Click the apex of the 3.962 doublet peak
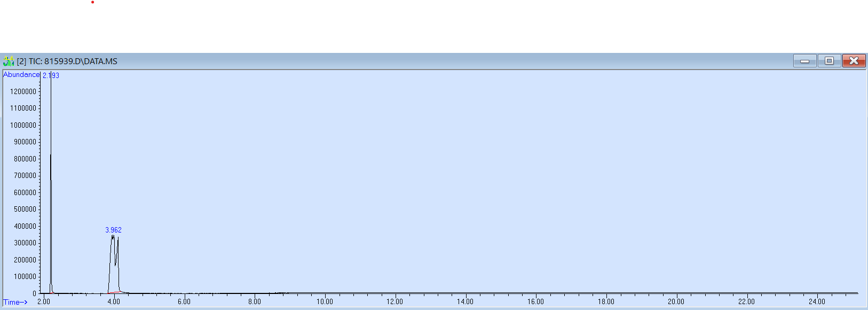Image resolution: width=868 pixels, height=310 pixels. pyautogui.click(x=113, y=236)
